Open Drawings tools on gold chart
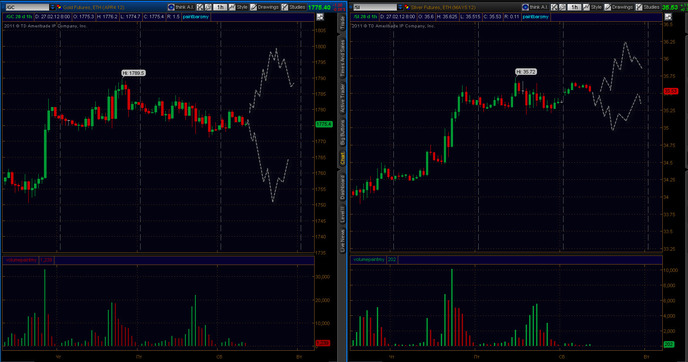This screenshot has height=362, width=688. (x=265, y=7)
